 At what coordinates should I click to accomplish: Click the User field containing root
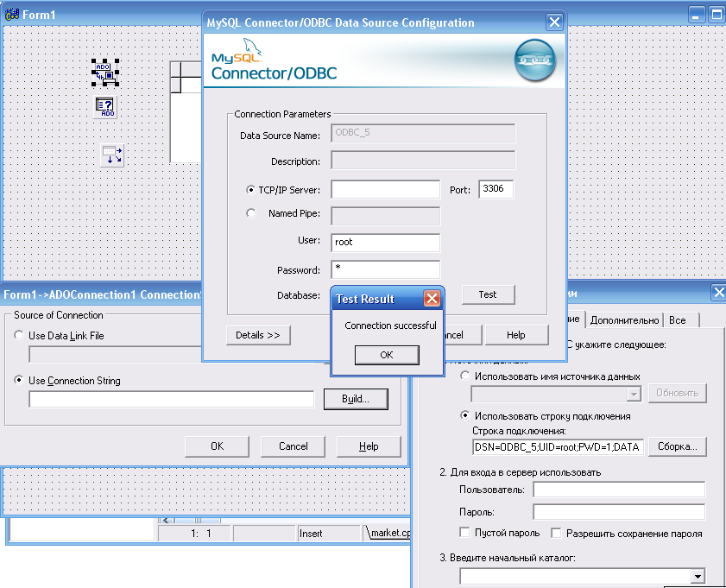(x=385, y=243)
